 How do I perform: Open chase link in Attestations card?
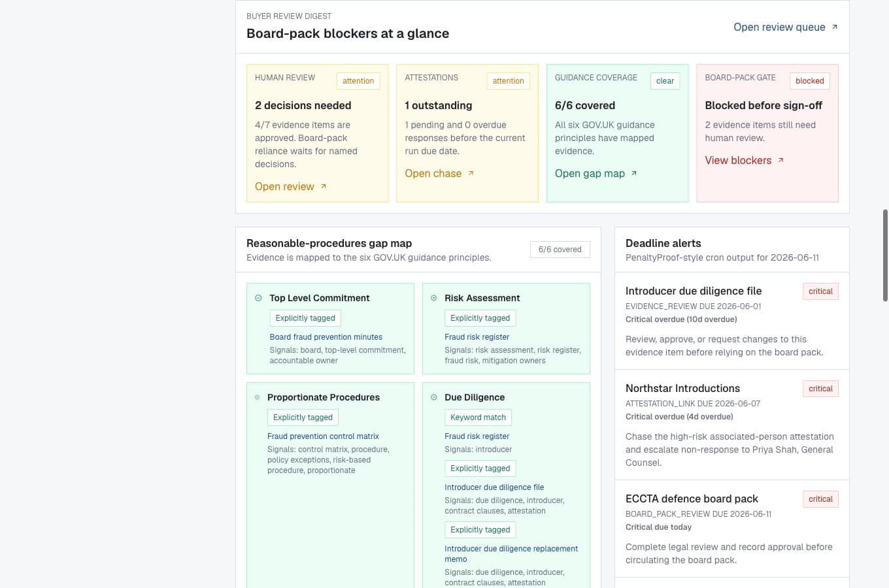pos(439,173)
